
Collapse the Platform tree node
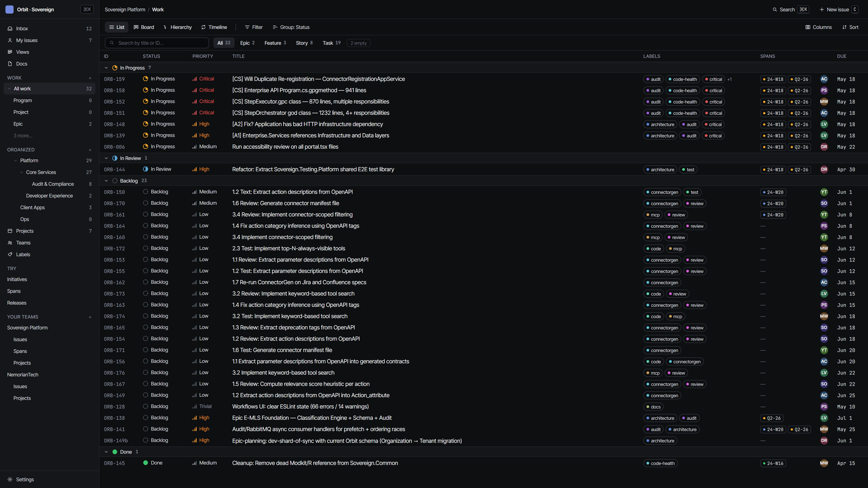[16, 161]
